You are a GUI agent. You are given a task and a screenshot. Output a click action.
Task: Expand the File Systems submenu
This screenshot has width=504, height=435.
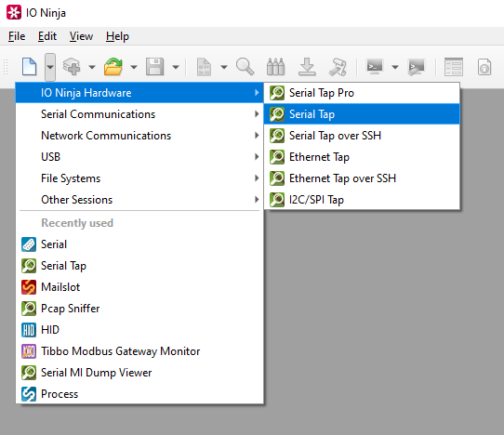(139, 178)
